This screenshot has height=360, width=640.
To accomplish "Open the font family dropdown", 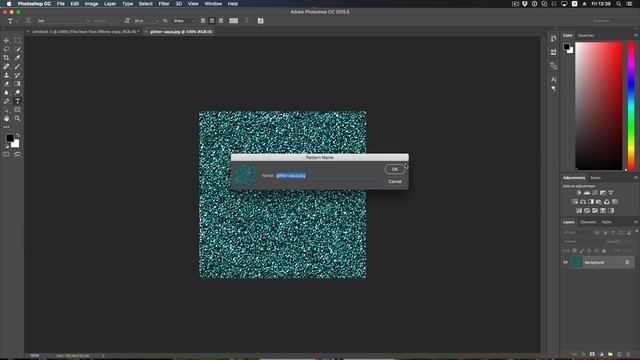I will coord(63,21).
